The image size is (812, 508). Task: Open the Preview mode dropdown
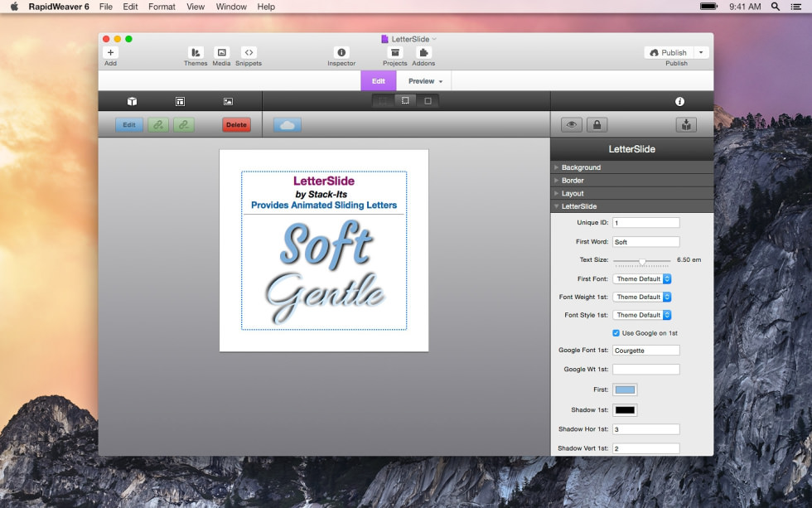[425, 81]
